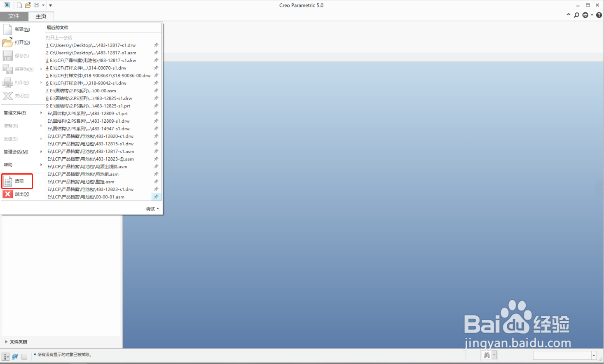Click the Help question mark icon
This screenshot has height=364, width=604.
pos(599,15)
